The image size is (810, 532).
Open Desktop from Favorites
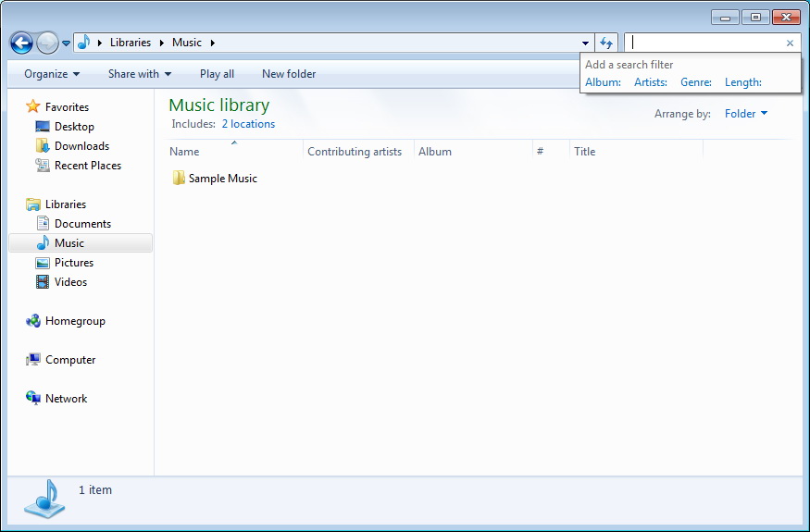click(x=74, y=127)
